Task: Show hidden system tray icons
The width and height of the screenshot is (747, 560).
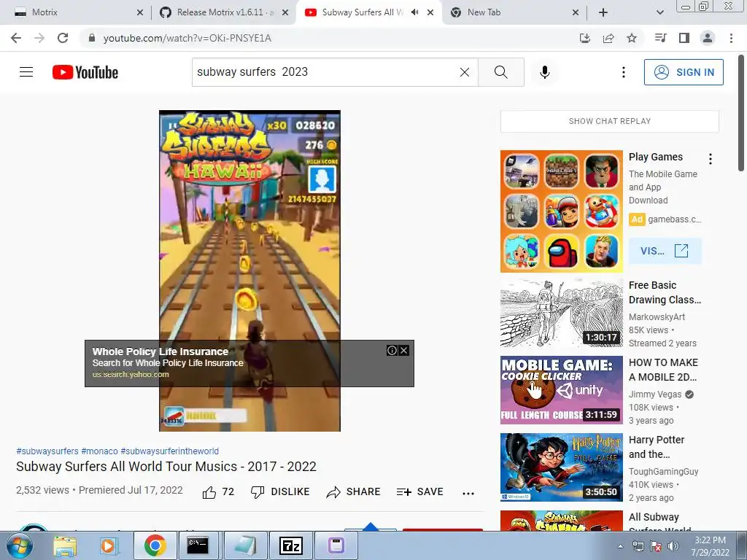Action: [620, 546]
